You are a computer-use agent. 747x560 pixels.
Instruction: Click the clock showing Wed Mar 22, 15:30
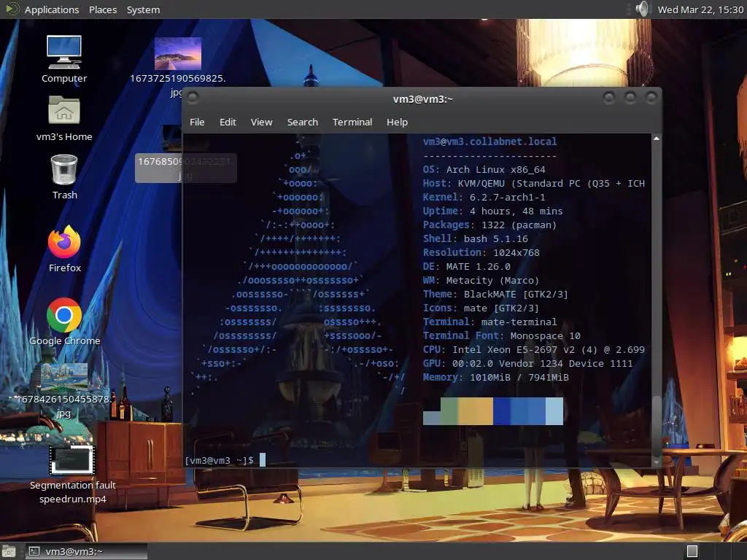(700, 9)
